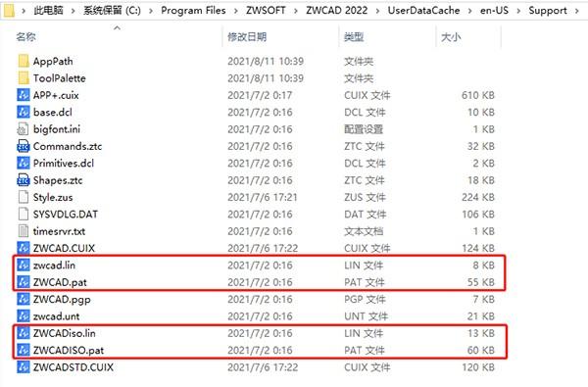This screenshot has height=387, width=588.
Task: Click the folder icon in address bar
Action: pyautogui.click(x=8, y=10)
